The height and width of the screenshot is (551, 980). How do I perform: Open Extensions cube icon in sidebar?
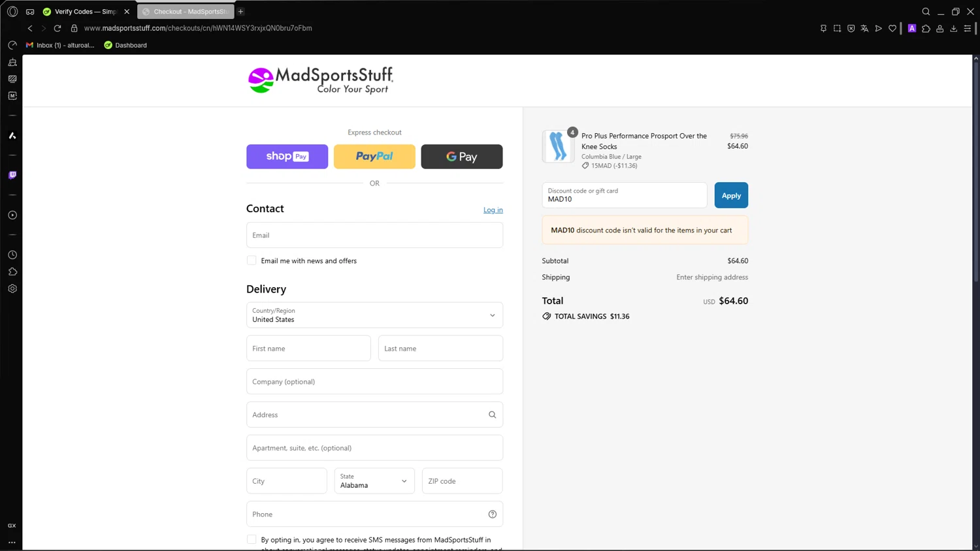click(x=12, y=272)
